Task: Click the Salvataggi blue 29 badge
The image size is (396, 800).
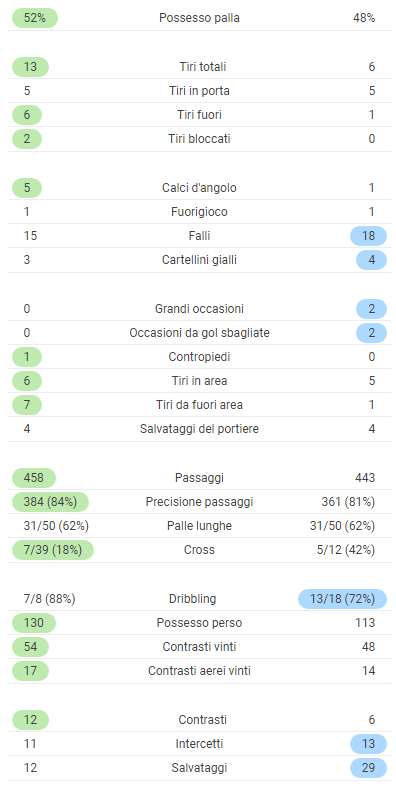Action: pyautogui.click(x=368, y=767)
